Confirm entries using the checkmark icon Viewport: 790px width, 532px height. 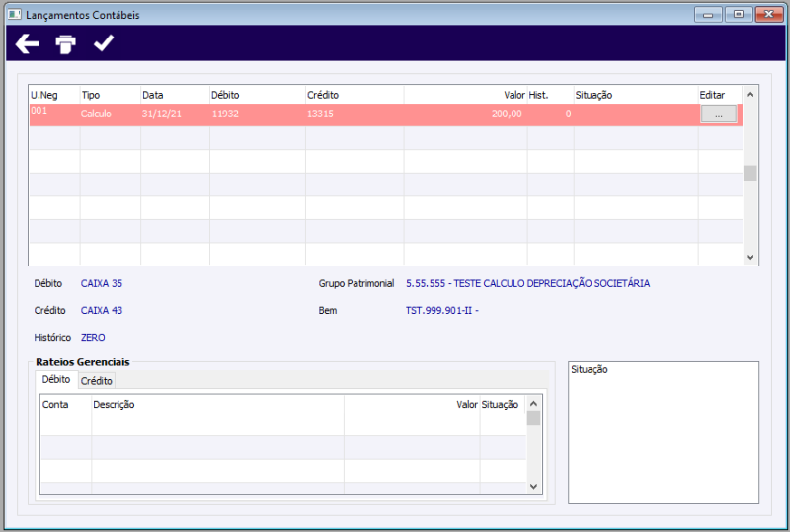click(x=104, y=43)
